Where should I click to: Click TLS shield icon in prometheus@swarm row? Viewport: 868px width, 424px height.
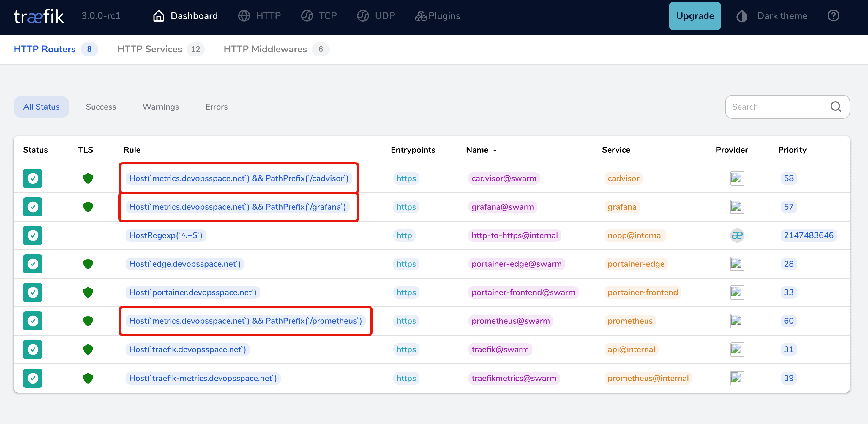coord(88,321)
